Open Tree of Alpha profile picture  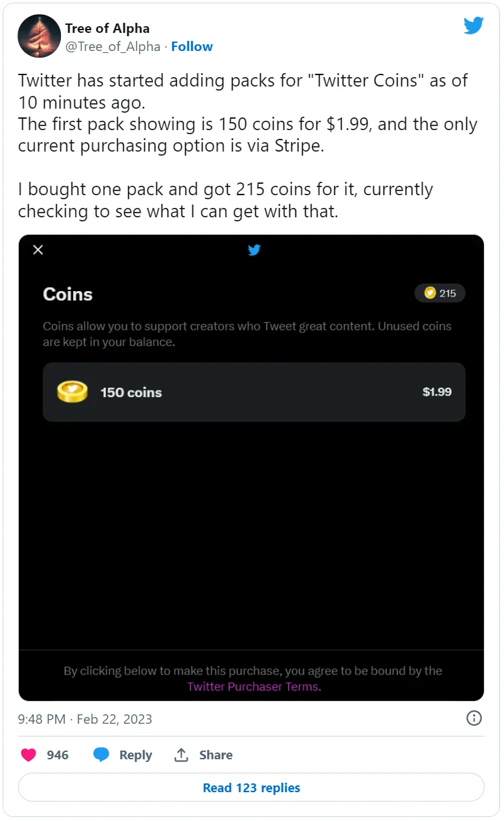[39, 36]
